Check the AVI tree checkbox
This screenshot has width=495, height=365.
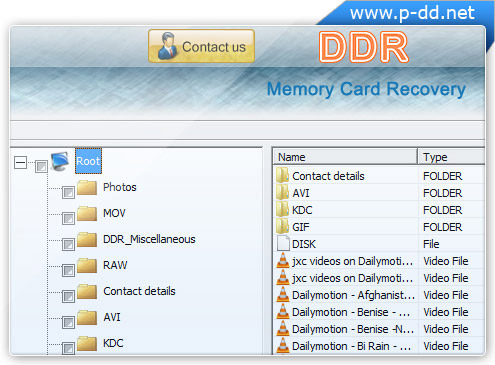click(x=68, y=322)
